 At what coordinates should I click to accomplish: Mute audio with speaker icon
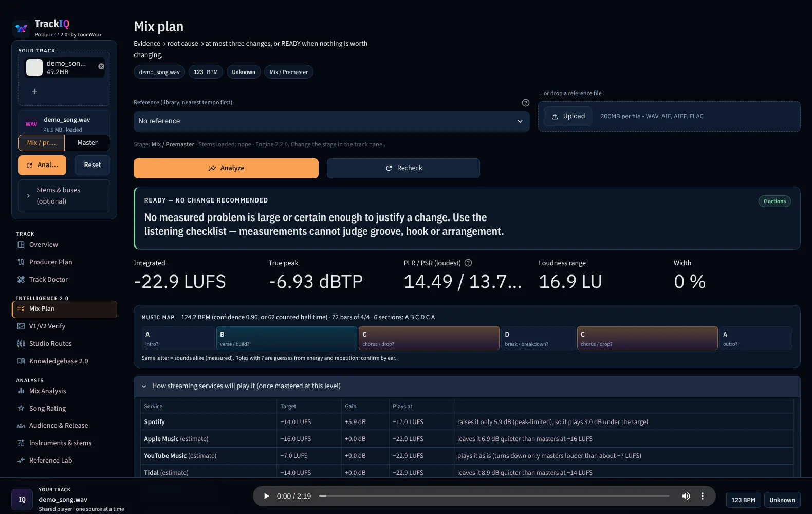(x=686, y=496)
